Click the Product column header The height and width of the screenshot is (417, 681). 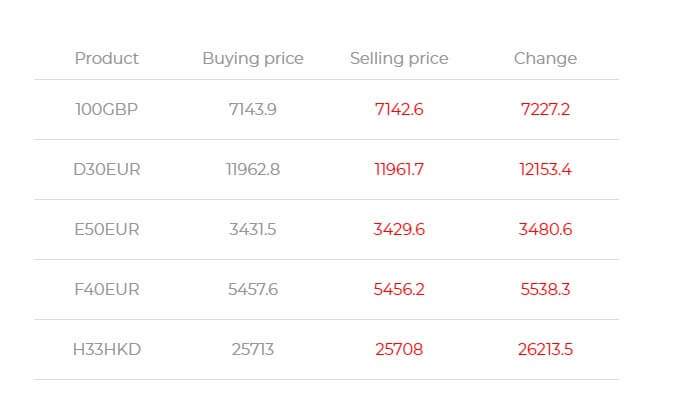pyautogui.click(x=106, y=58)
